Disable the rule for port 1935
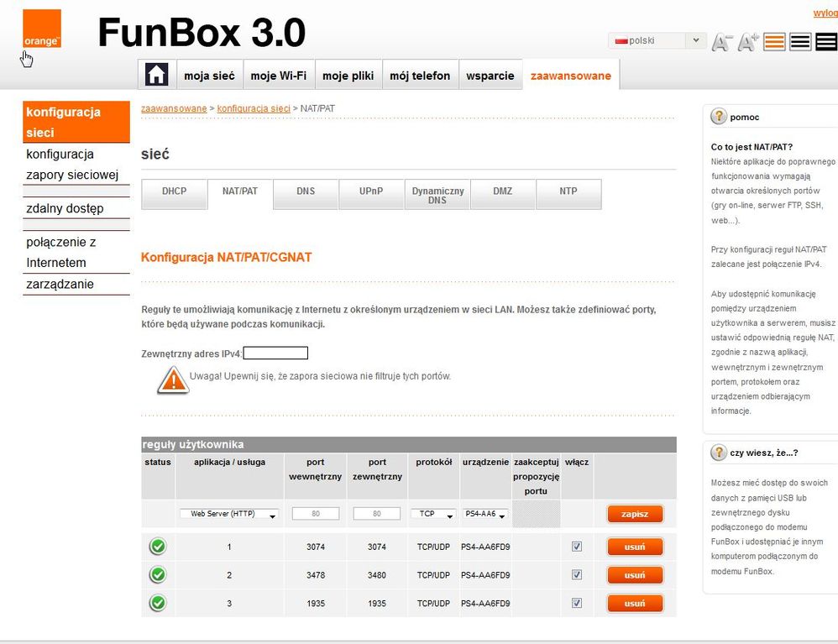Viewport: 838px width, 644px height. pos(576,603)
